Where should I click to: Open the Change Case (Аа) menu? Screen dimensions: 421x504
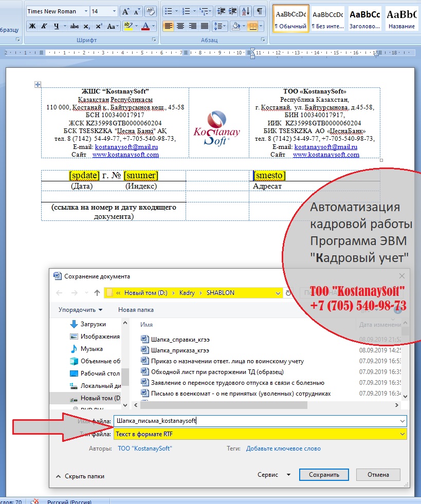click(113, 26)
